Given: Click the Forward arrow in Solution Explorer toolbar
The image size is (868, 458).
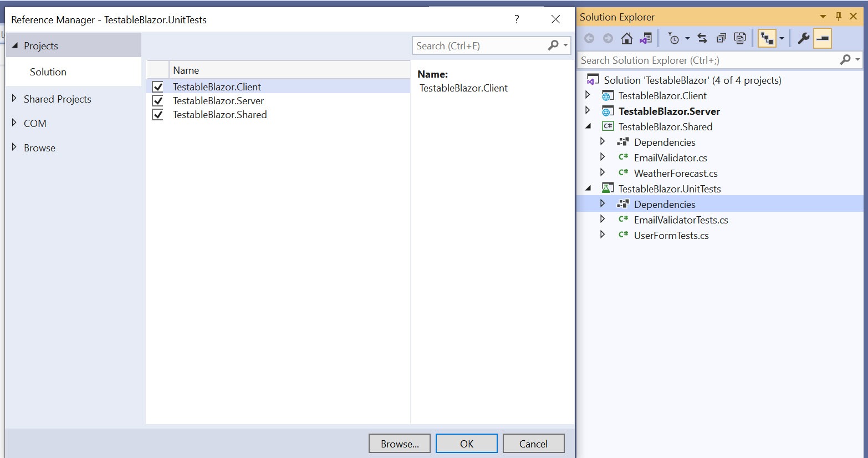Looking at the screenshot, I should [x=608, y=38].
